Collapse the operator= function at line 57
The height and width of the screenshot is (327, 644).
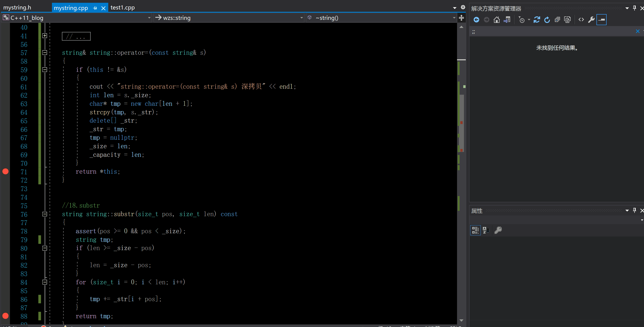click(x=45, y=53)
